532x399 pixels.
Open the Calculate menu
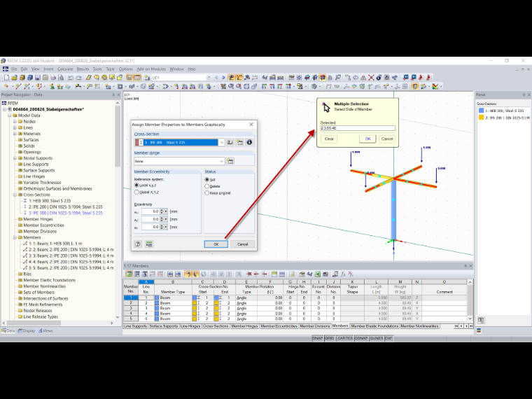(x=65, y=69)
